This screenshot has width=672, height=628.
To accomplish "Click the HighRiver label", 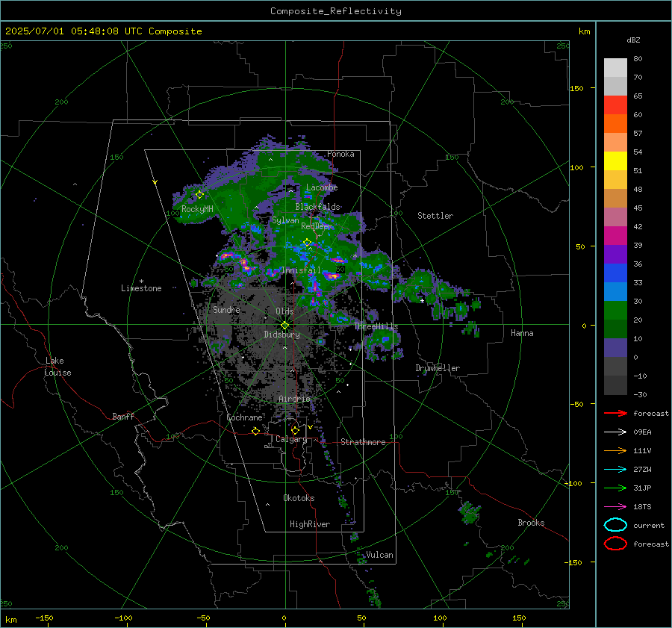I will [310, 524].
